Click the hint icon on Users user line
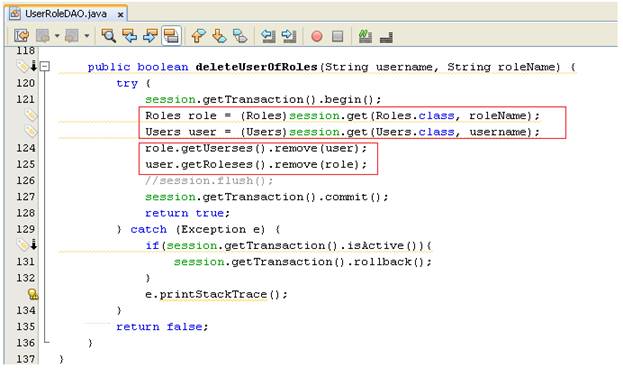The width and height of the screenshot is (623, 368). [x=30, y=131]
